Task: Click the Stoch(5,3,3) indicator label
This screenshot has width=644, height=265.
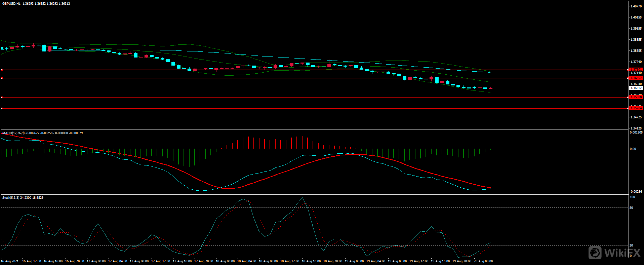Action: coord(11,198)
